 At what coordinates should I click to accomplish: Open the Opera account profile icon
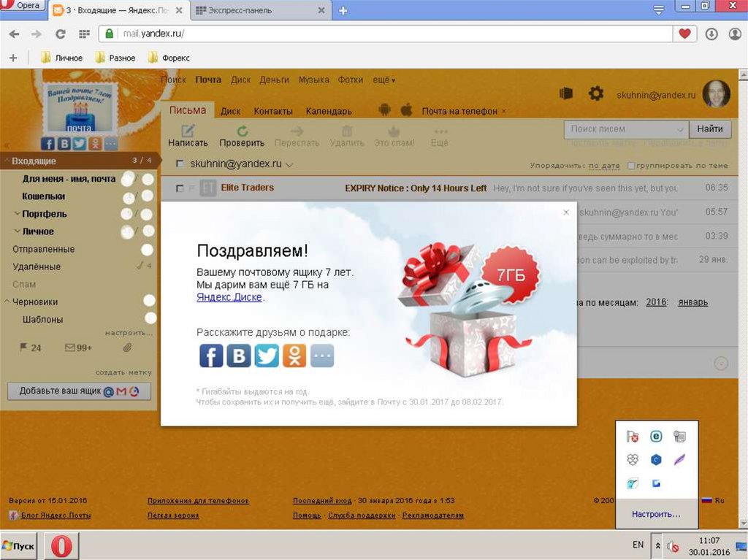[x=735, y=34]
